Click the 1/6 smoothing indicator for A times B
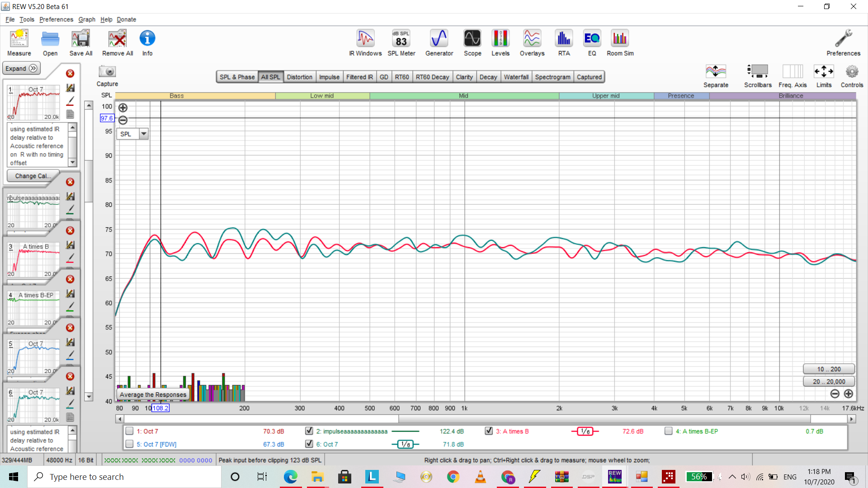868x488 pixels. pos(585,431)
